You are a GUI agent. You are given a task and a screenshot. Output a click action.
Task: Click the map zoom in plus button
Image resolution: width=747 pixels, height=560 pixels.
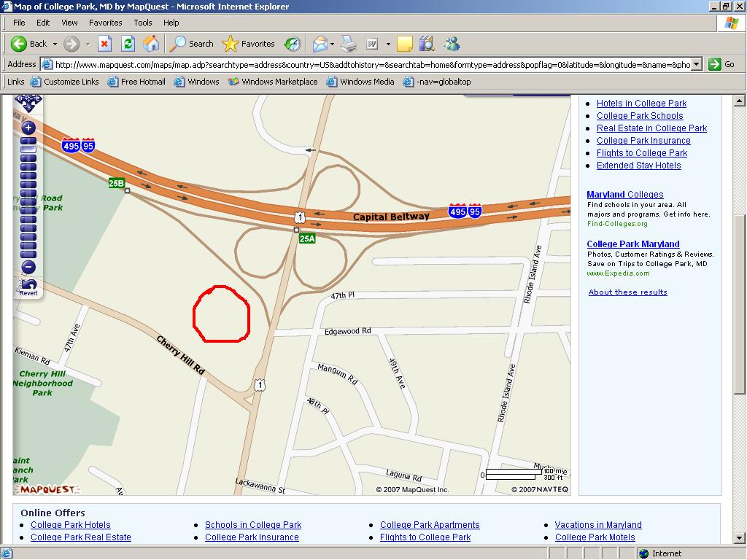pos(28,128)
